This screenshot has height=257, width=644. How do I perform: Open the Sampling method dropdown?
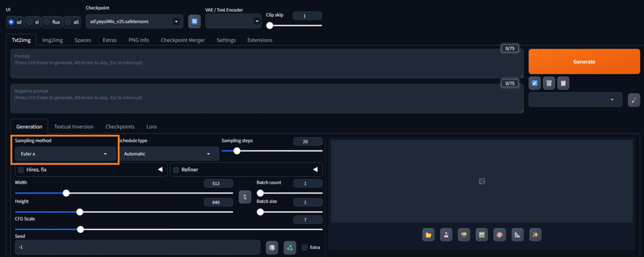click(x=65, y=154)
